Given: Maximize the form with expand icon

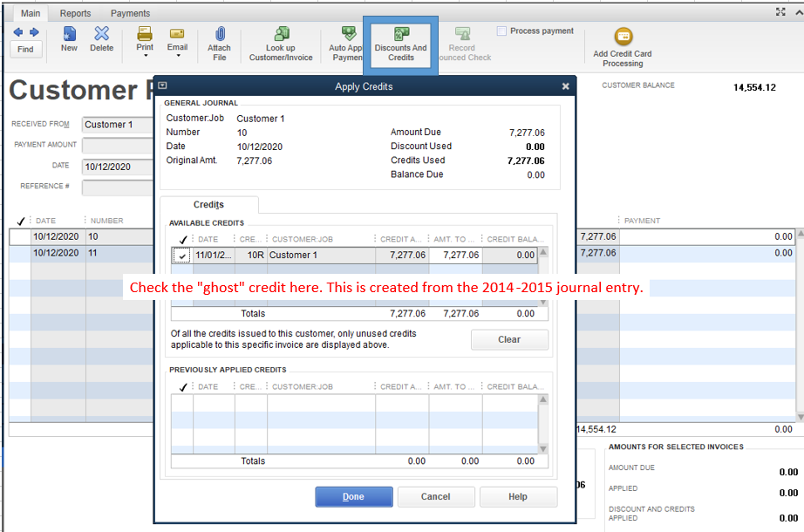Looking at the screenshot, I should coord(780,12).
